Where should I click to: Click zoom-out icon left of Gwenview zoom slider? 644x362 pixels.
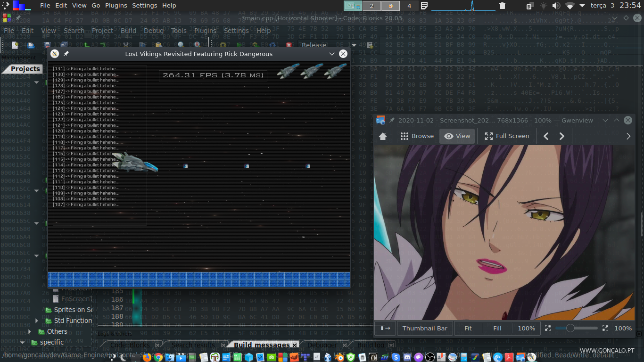548,328
